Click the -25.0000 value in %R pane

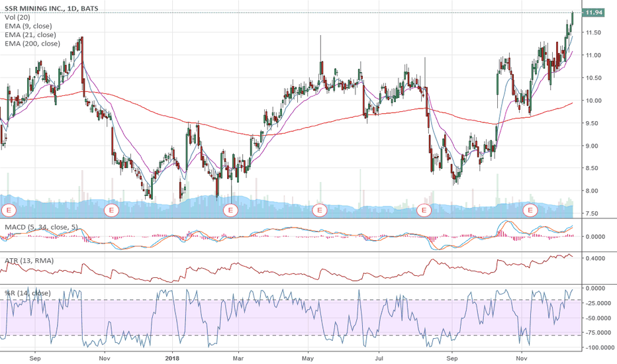point(598,303)
